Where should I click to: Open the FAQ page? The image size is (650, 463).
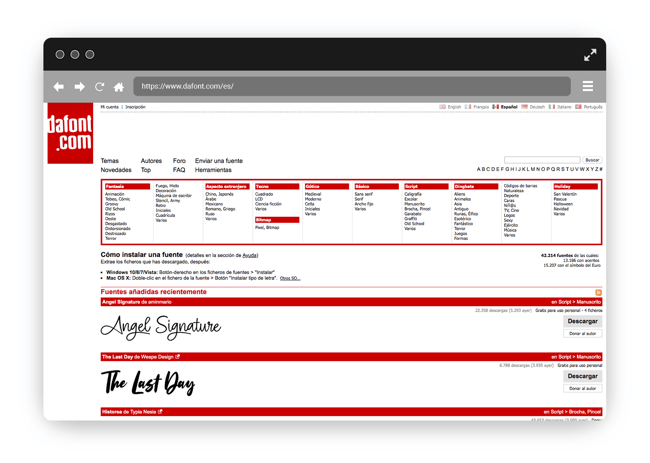[179, 170]
